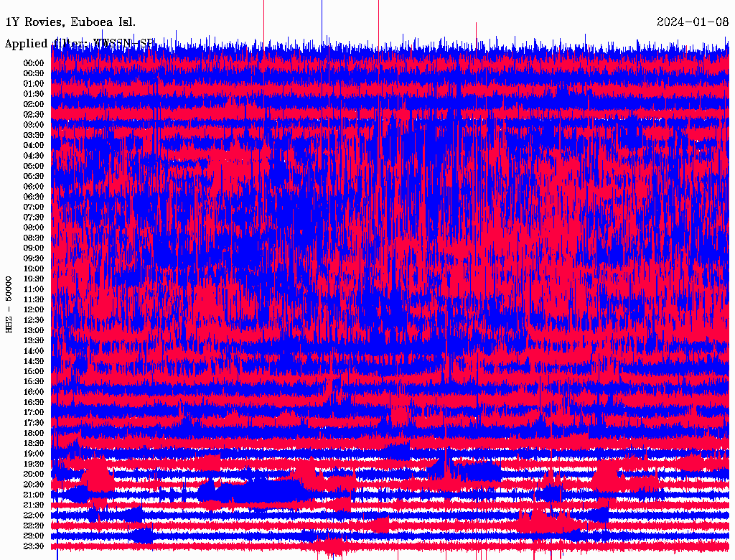The height and width of the screenshot is (560, 735).
Task: Select the 14:00 row label
Action: 34,351
